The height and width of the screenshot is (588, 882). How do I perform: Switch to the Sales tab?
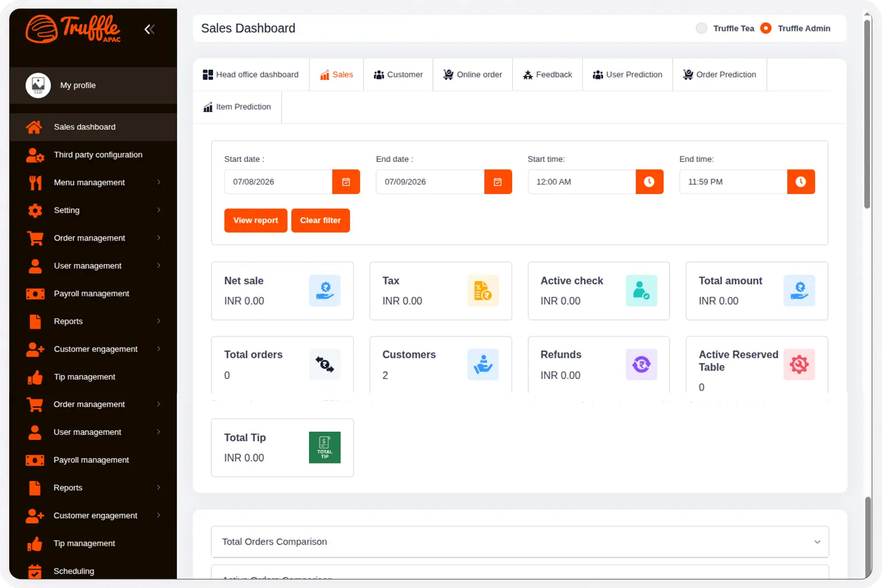click(x=336, y=75)
